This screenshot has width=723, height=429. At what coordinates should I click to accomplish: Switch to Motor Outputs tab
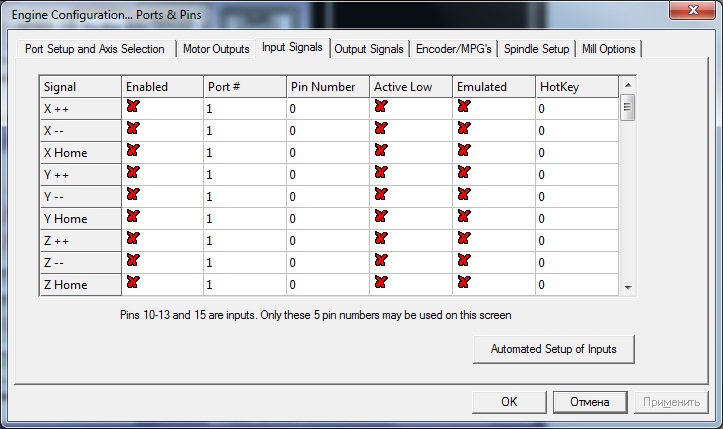point(216,49)
